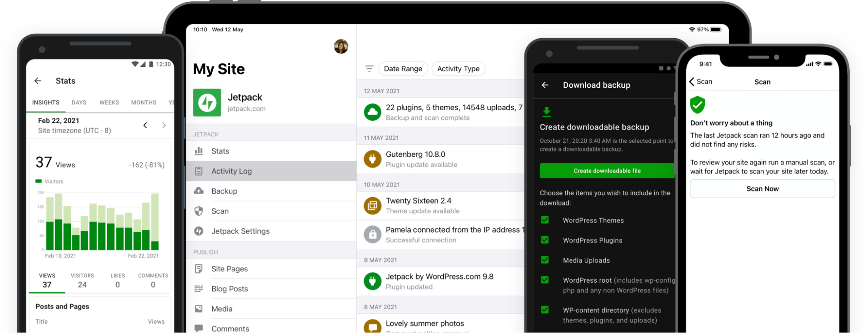Click the Site Pages document icon
The height and width of the screenshot is (333, 868).
pos(199,269)
